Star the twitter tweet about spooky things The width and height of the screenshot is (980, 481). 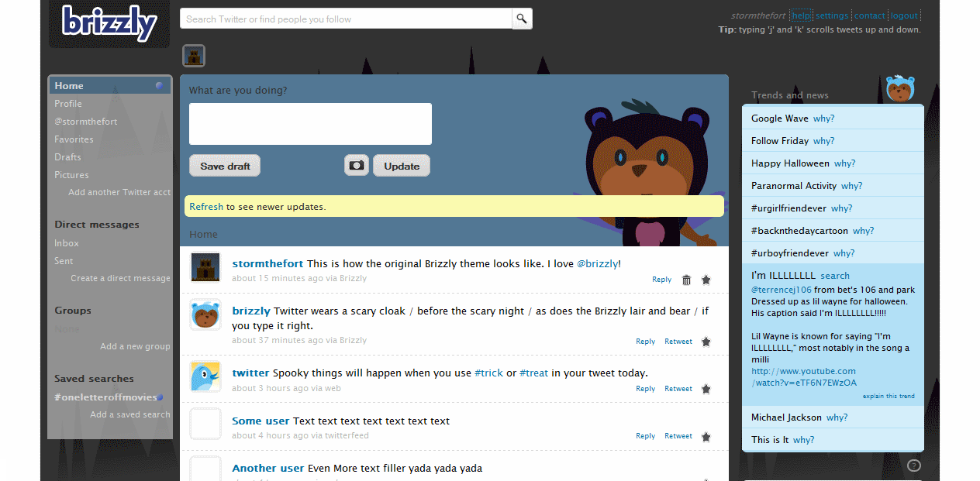(706, 389)
